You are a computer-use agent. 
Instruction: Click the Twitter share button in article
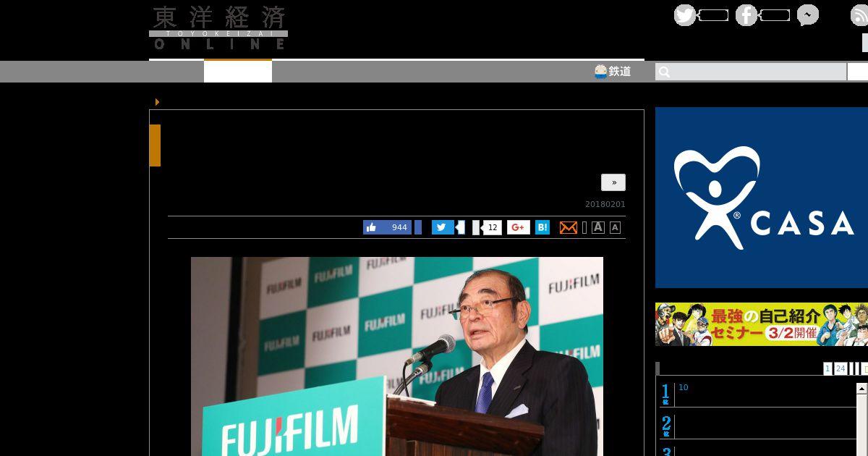click(x=443, y=227)
